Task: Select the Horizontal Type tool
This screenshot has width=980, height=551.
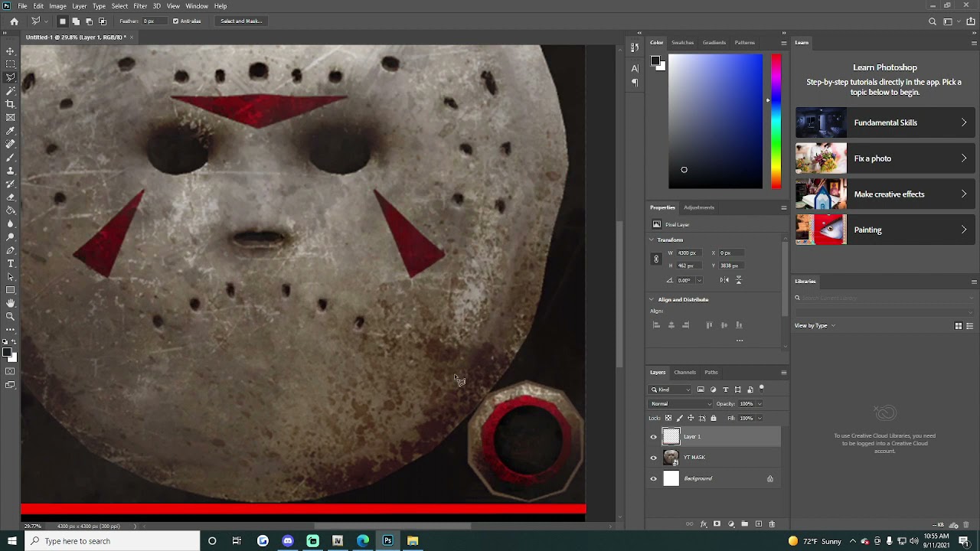Action: click(11, 263)
